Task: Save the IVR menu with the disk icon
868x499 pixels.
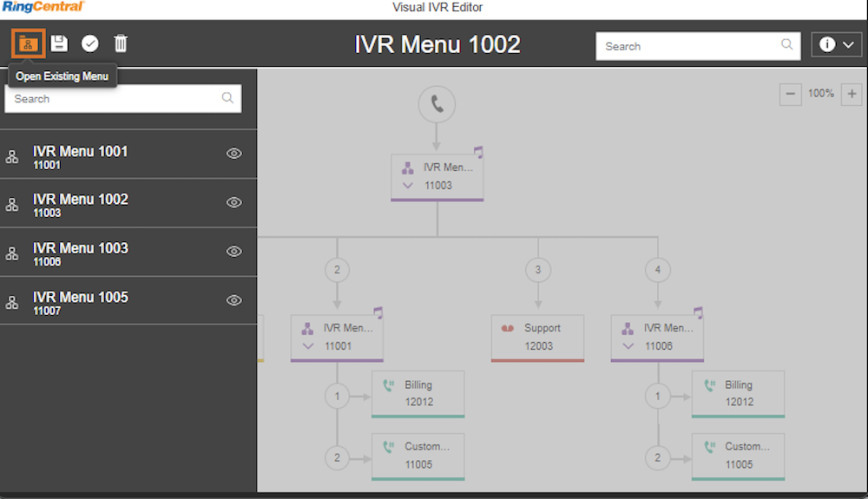Action: (59, 43)
